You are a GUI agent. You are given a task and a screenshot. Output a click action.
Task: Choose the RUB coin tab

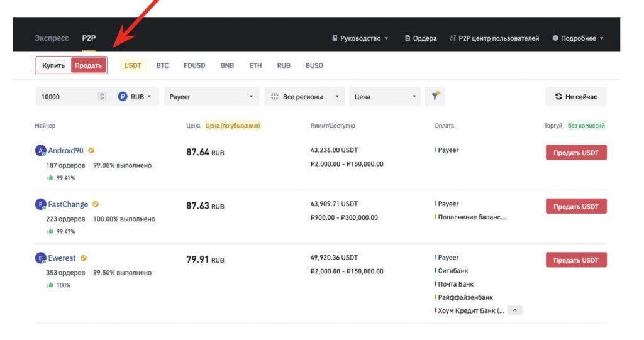(x=284, y=65)
